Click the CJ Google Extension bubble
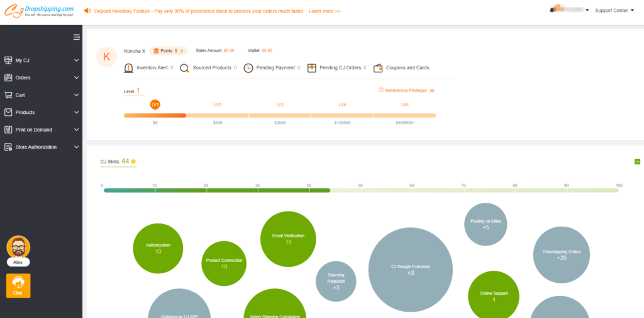 click(411, 270)
